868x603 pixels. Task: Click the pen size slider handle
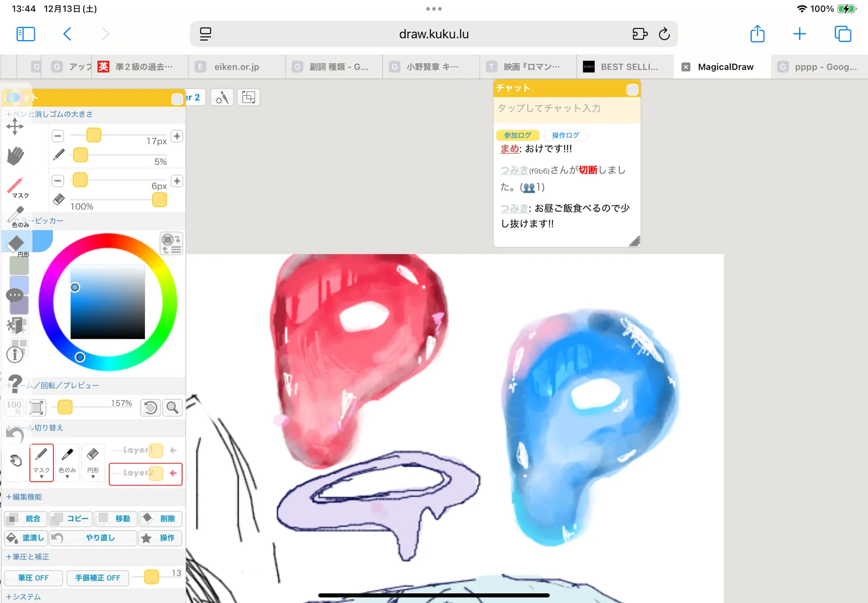[94, 135]
